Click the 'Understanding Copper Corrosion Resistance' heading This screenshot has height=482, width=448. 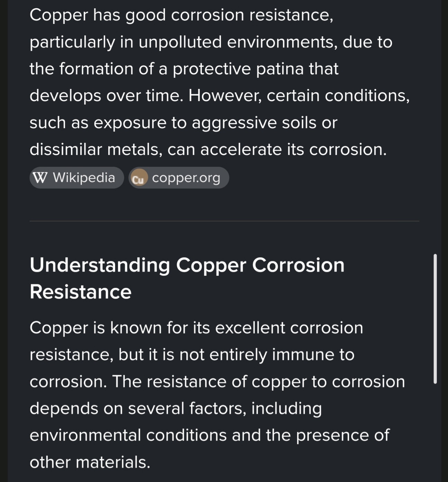[187, 278]
